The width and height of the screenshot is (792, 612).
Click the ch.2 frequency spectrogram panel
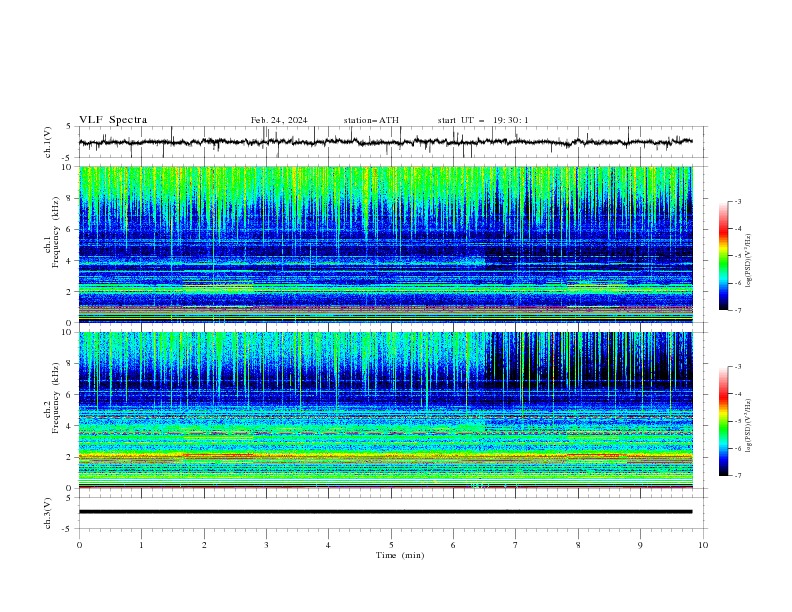click(x=386, y=410)
